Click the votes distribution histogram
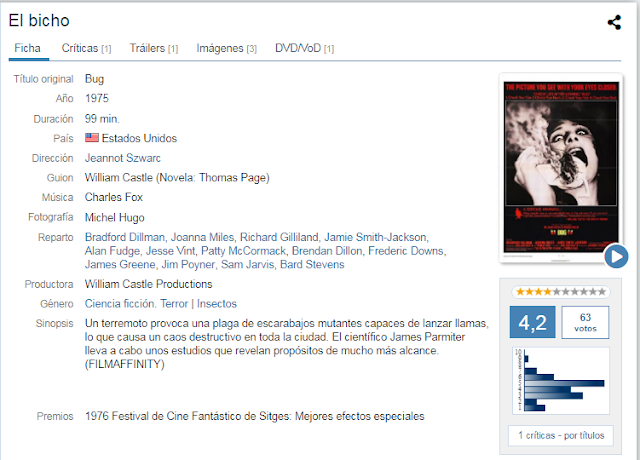The height and width of the screenshot is (460, 640). pos(561,380)
